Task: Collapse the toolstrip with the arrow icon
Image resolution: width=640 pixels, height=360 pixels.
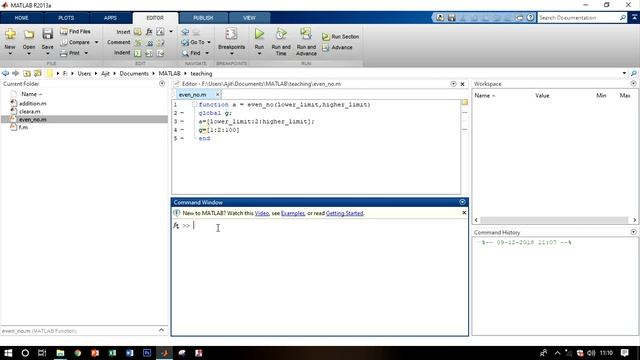Action: pyautogui.click(x=634, y=18)
